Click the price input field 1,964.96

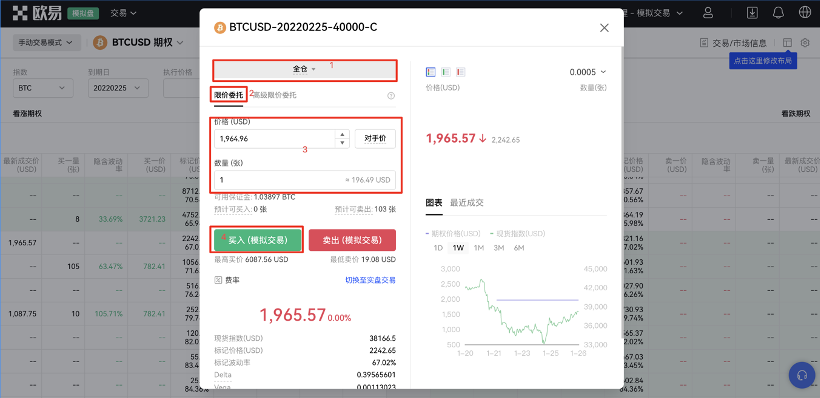[x=274, y=139]
